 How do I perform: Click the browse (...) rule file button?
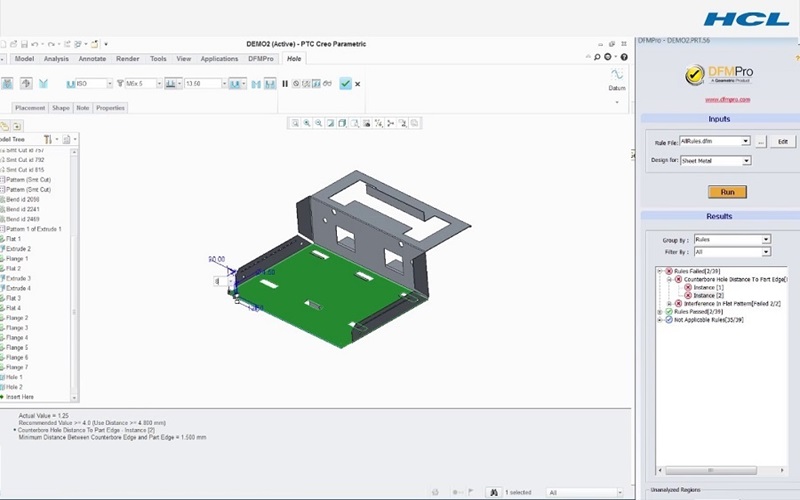click(761, 142)
